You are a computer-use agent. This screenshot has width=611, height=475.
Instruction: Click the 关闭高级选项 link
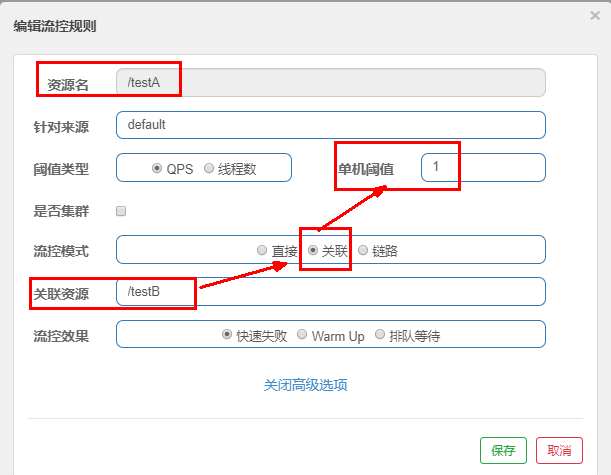[x=306, y=385]
